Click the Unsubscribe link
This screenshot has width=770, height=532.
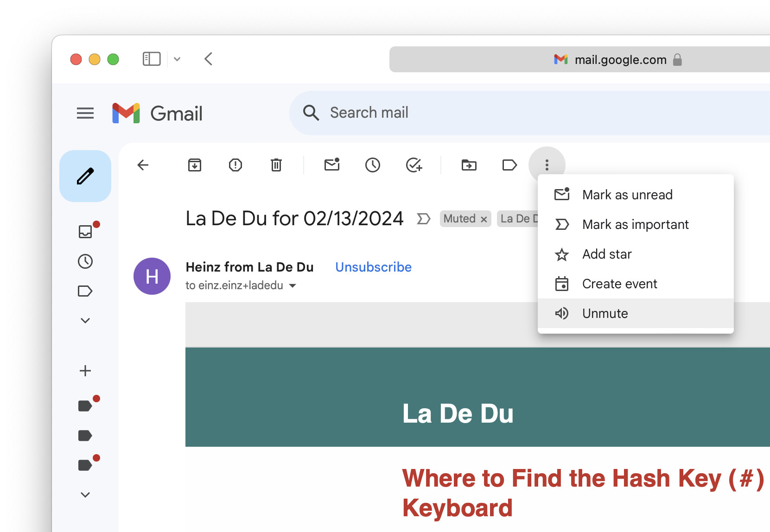click(373, 267)
